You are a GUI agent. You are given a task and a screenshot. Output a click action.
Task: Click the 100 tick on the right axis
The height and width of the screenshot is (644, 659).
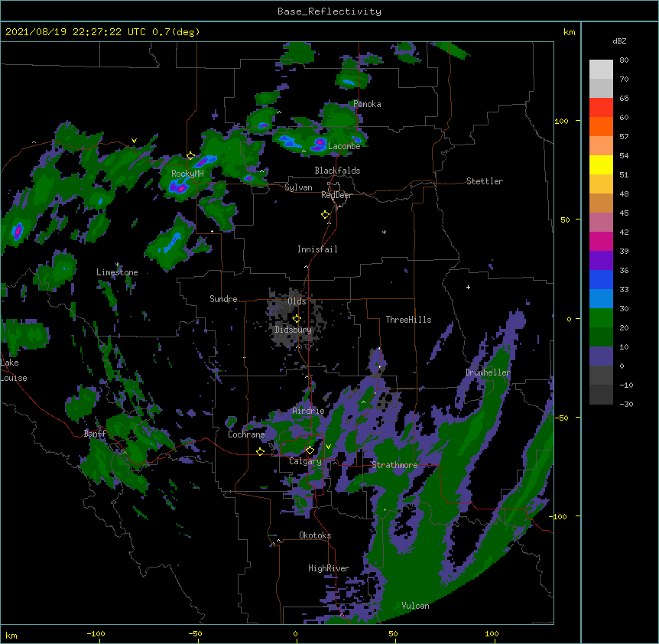coord(561,121)
